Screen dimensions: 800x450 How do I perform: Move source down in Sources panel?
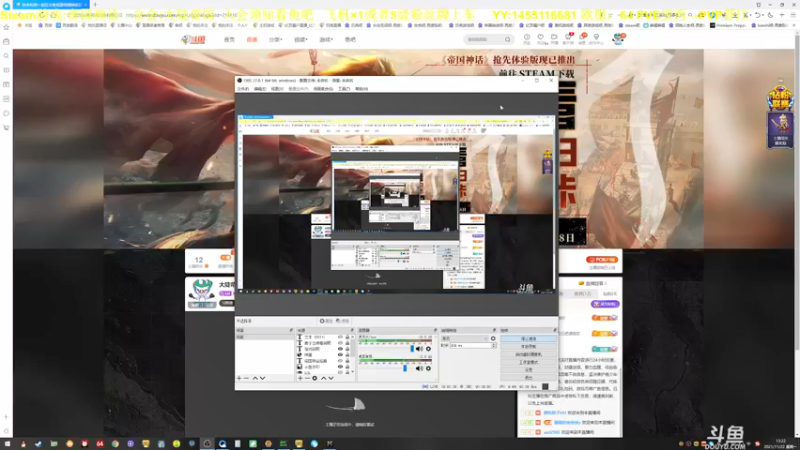tap(331, 378)
